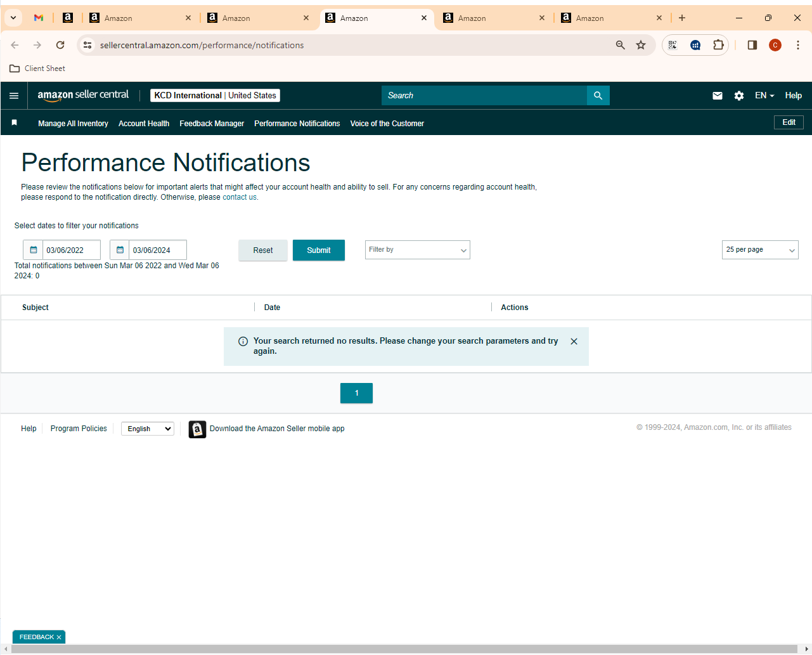
Task: Open a new browser tab
Action: tap(682, 18)
